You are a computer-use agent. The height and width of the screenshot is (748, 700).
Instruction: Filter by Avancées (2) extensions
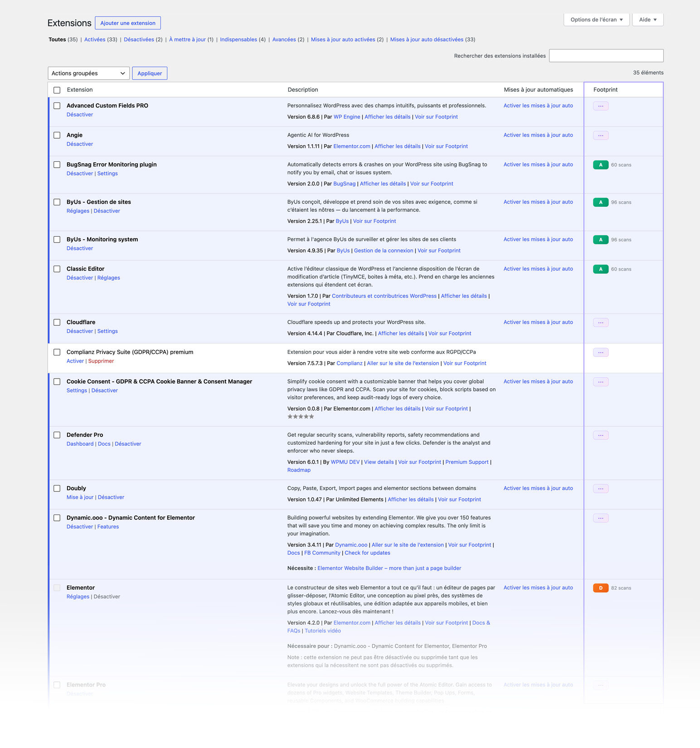[x=288, y=39]
